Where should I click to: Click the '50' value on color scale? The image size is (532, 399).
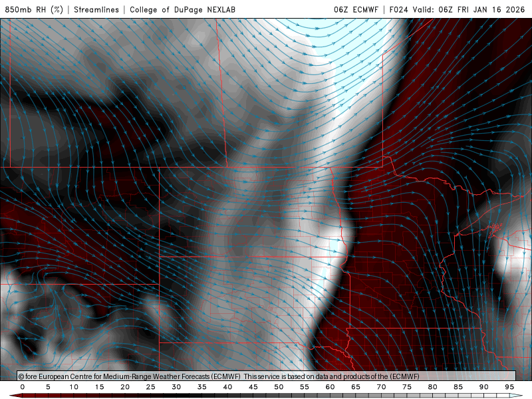click(x=279, y=387)
